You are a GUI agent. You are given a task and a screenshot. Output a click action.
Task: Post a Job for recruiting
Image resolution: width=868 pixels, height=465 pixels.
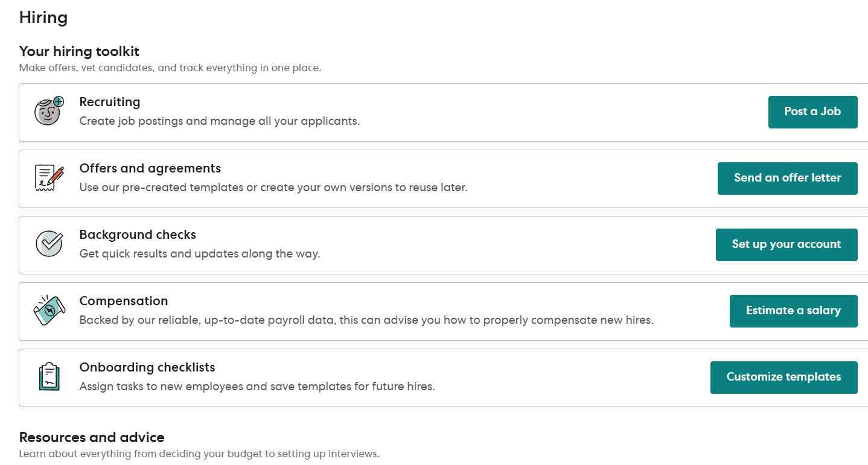pos(812,112)
